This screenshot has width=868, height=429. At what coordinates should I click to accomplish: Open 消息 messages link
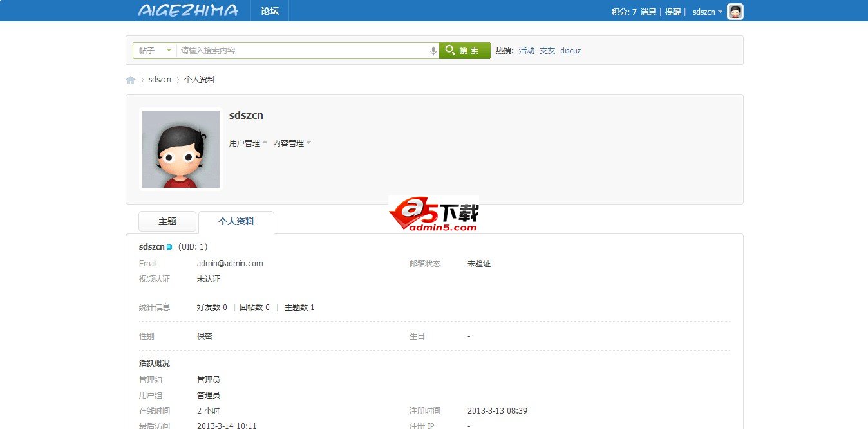[x=648, y=12]
